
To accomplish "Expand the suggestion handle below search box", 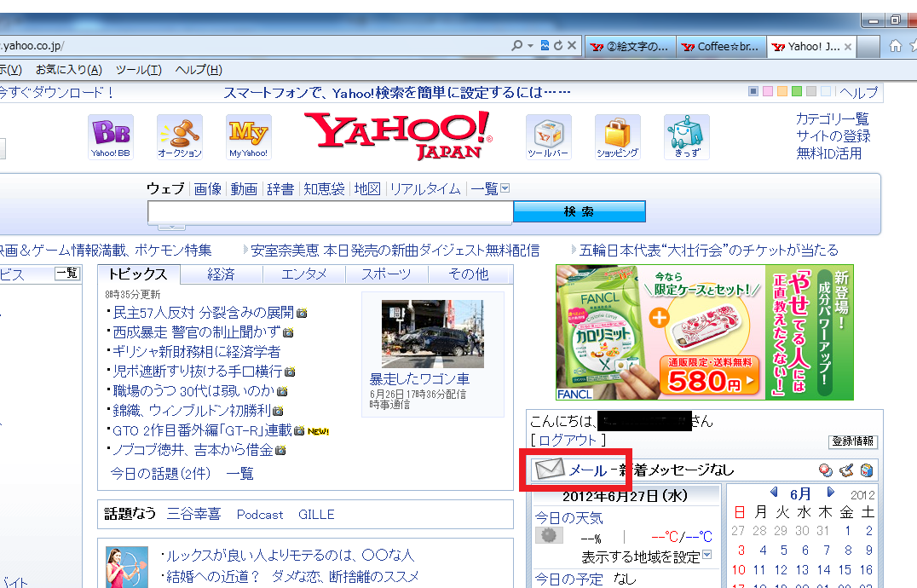I will pyautogui.click(x=171, y=227).
